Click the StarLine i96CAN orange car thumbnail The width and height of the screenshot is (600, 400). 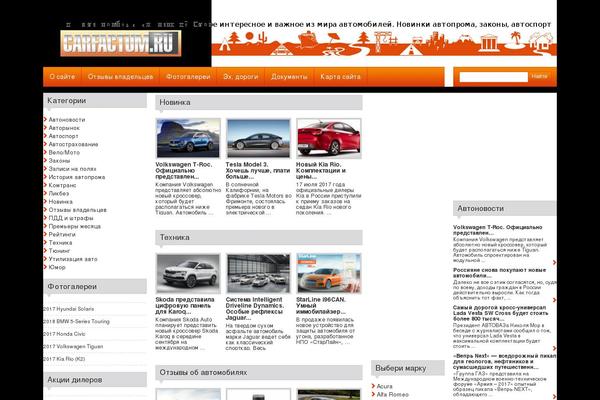tap(329, 273)
